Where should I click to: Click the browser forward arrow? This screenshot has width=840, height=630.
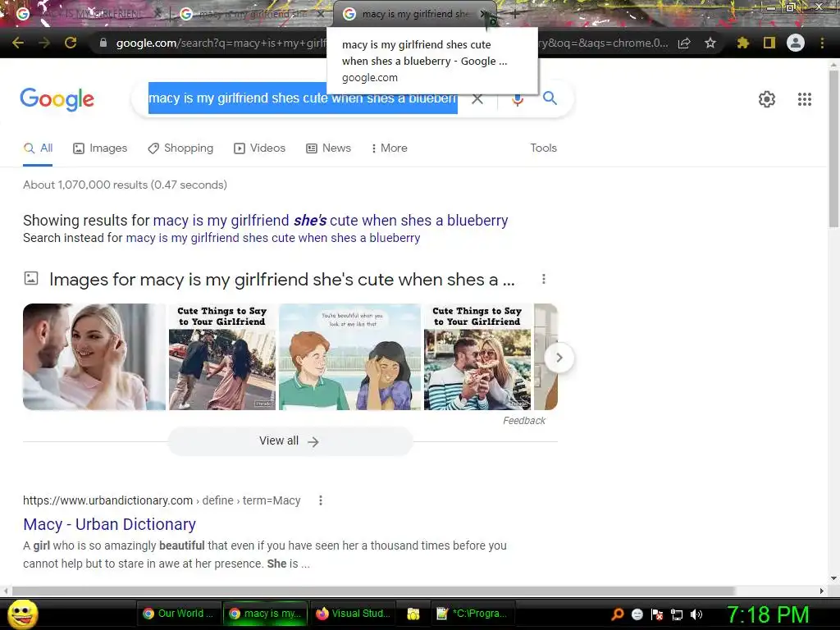(44, 43)
